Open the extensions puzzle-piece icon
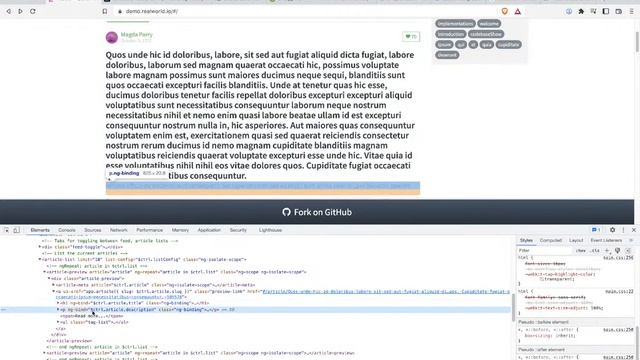The image size is (640, 360). (581, 11)
